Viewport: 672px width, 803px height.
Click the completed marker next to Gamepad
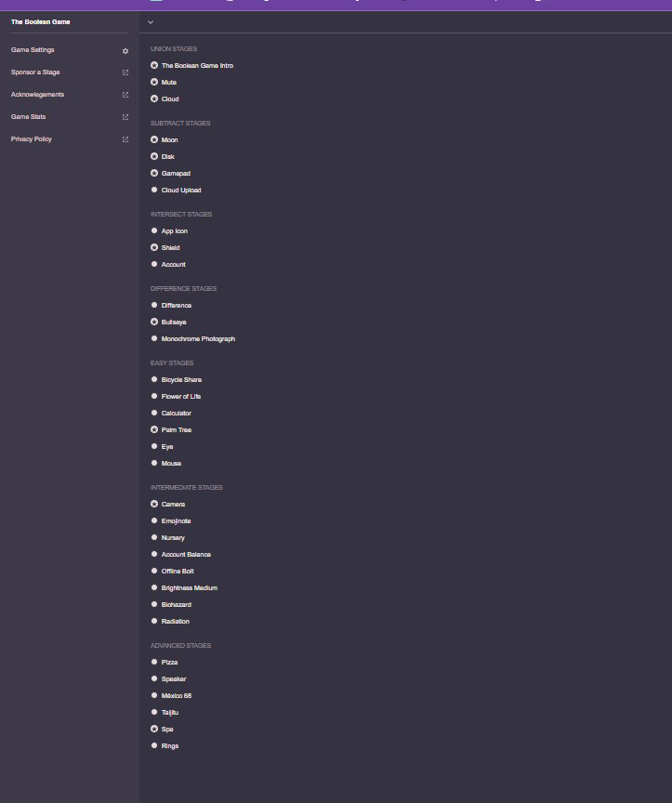point(154,174)
